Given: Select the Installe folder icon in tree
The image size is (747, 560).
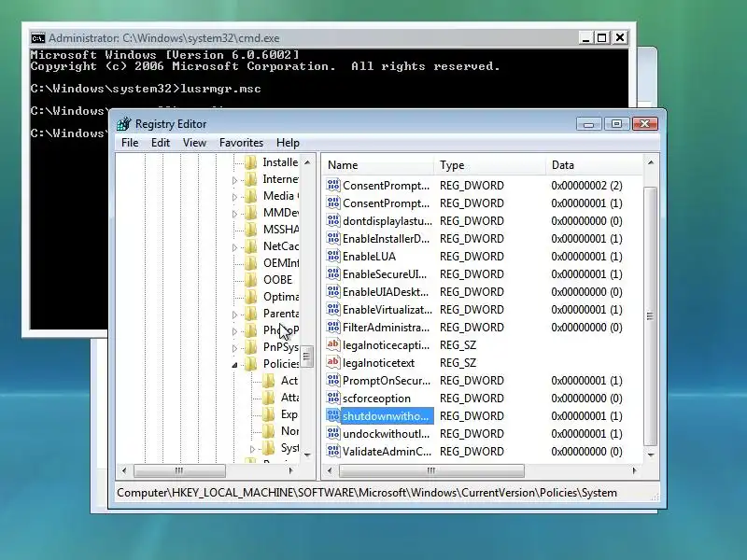Looking at the screenshot, I should 251,162.
